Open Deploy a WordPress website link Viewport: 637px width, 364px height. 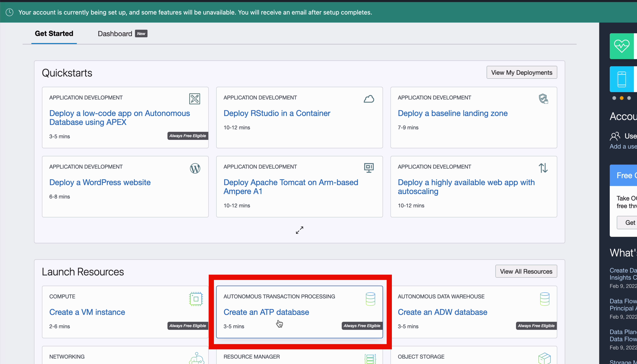100,182
